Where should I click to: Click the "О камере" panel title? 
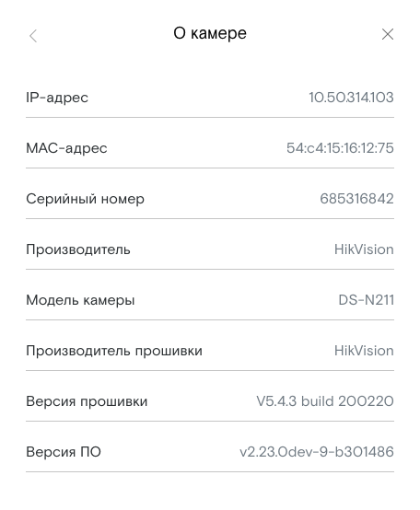point(210,33)
